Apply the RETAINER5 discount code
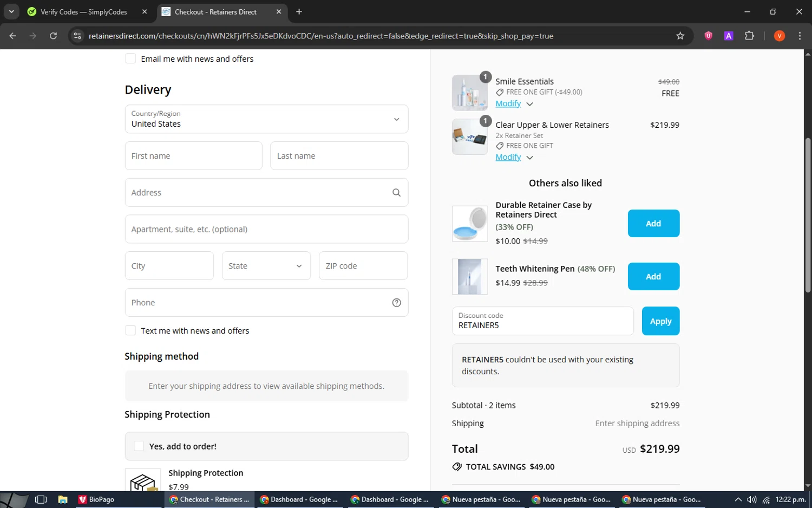 tap(660, 321)
